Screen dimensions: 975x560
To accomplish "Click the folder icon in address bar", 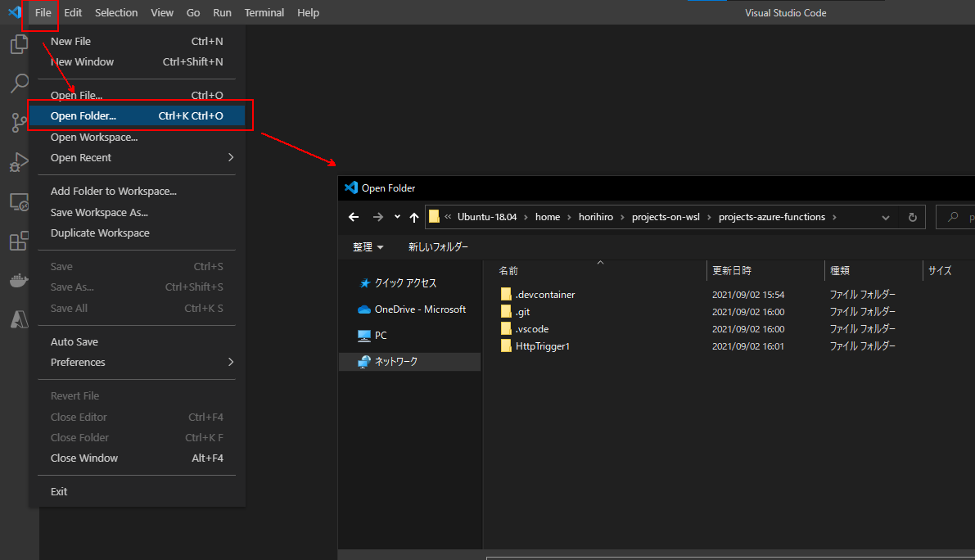I will point(434,216).
